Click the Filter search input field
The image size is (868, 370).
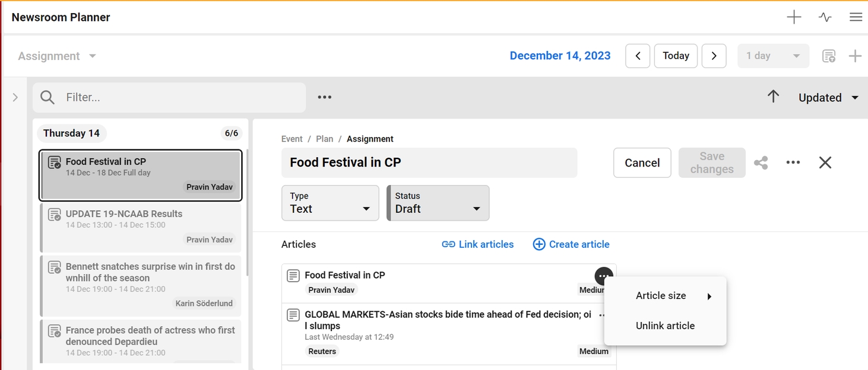click(178, 97)
